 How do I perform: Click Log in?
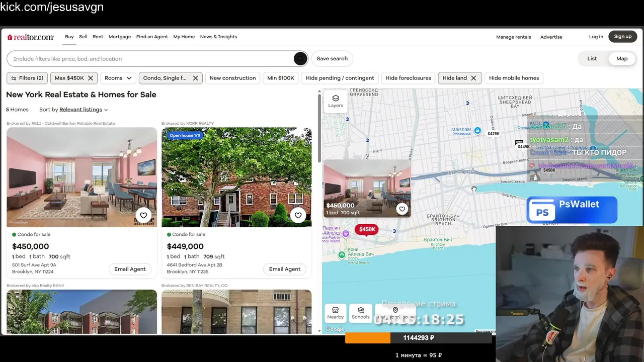click(x=596, y=37)
